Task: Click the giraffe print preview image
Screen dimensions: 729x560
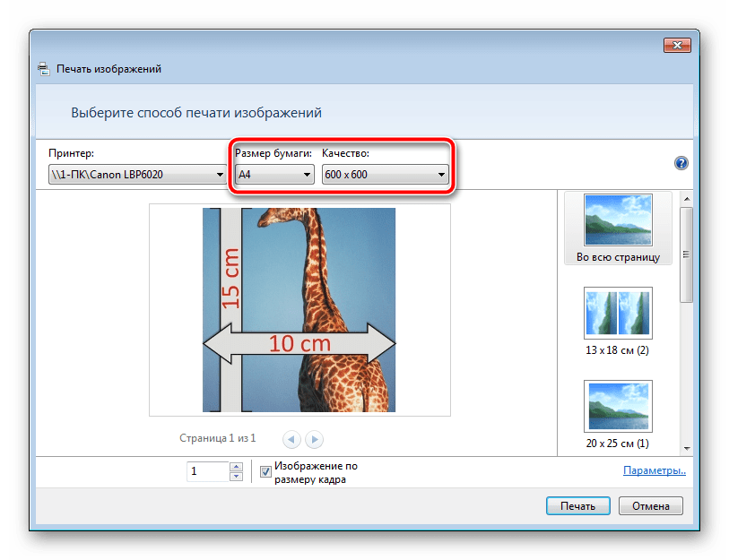Action: tap(299, 310)
